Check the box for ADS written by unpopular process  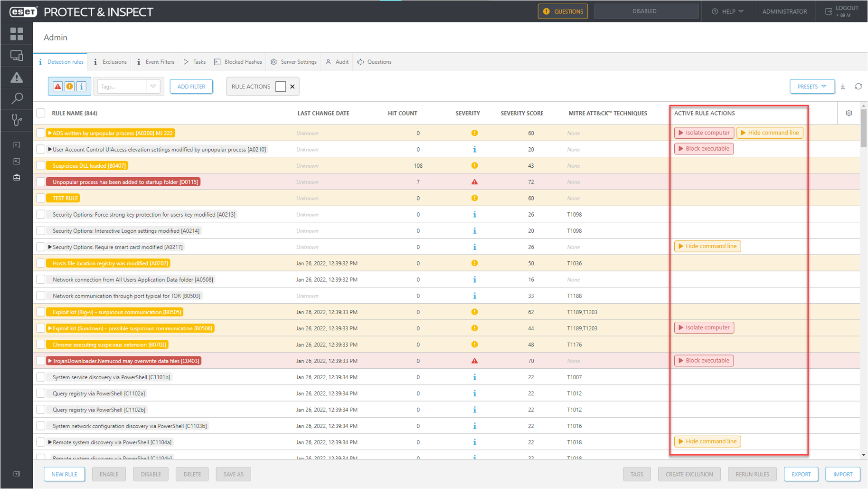pos(41,133)
